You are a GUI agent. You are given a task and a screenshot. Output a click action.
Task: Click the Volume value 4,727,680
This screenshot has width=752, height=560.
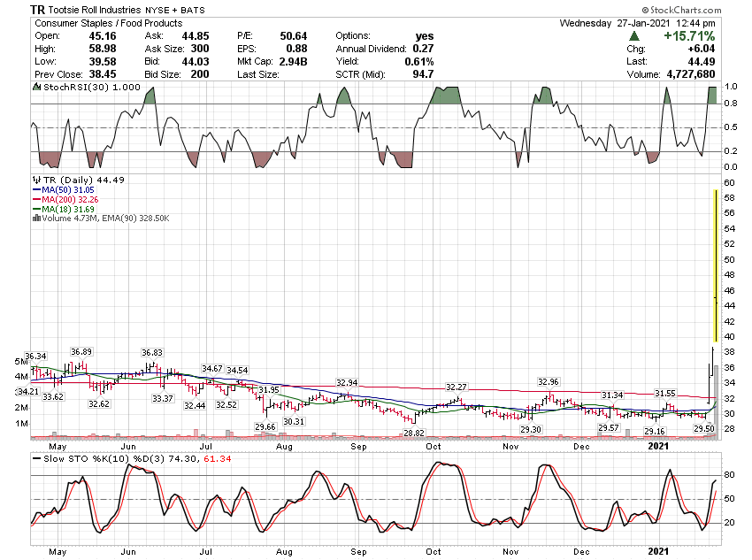click(x=691, y=74)
